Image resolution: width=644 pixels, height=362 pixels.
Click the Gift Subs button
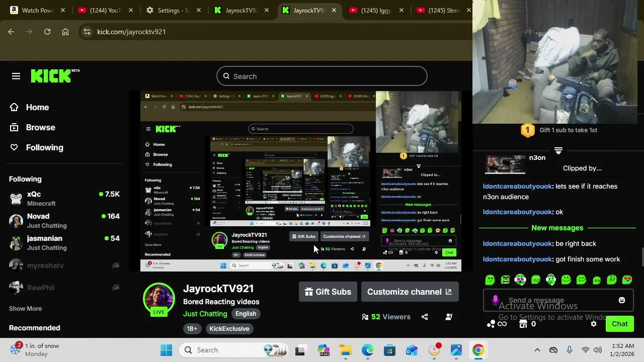coord(328,292)
